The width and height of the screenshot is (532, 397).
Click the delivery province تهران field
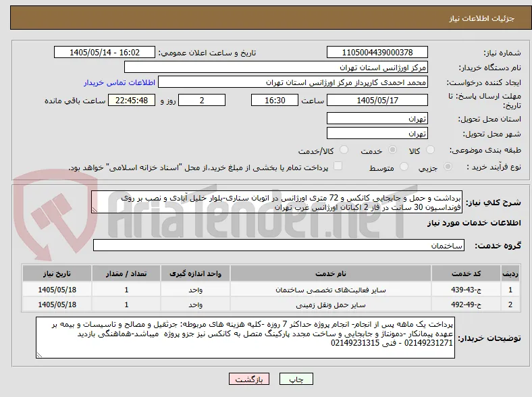377,118
